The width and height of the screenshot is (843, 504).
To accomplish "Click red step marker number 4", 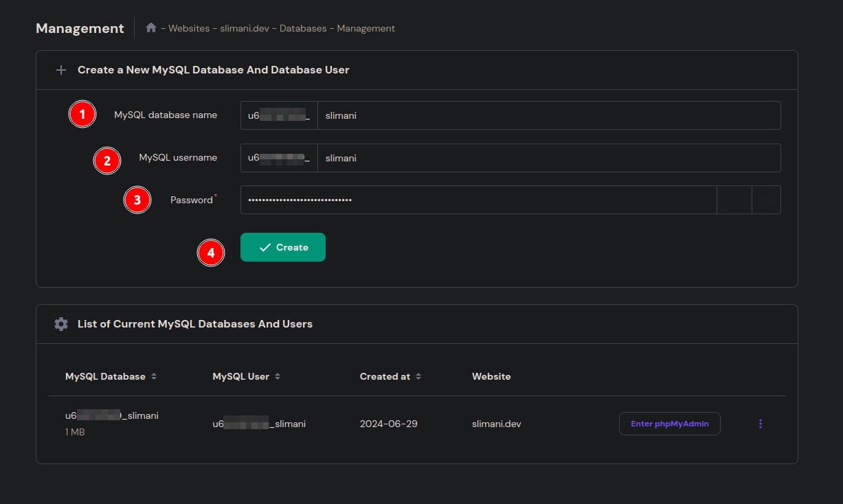I will point(211,253).
